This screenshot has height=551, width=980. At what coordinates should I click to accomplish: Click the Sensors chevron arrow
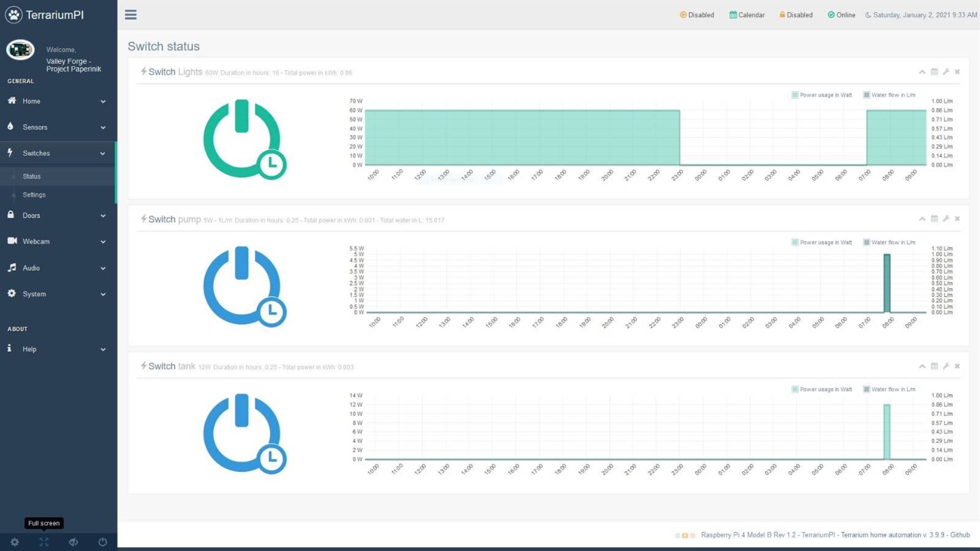tap(103, 127)
